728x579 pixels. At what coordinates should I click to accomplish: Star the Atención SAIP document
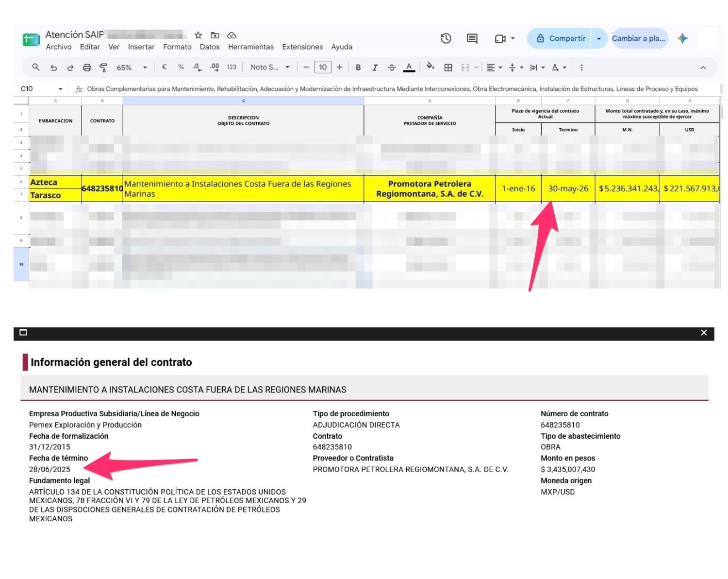pyautogui.click(x=198, y=35)
